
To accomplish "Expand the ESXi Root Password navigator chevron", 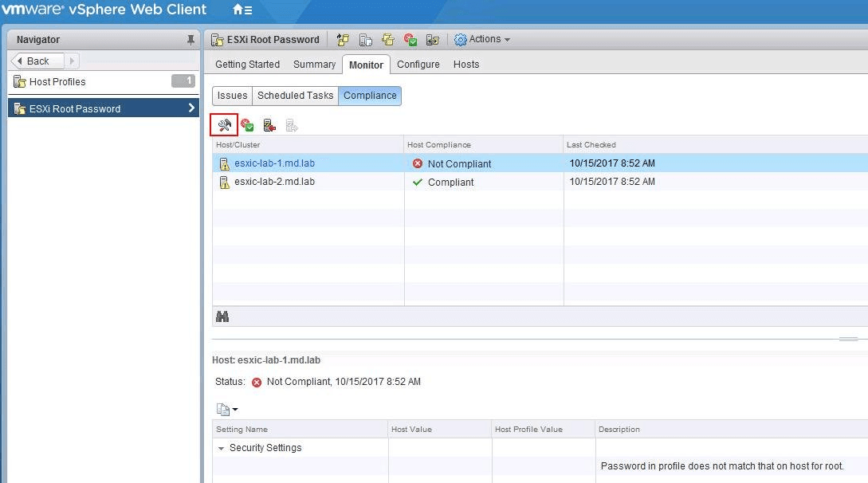I will (191, 108).
